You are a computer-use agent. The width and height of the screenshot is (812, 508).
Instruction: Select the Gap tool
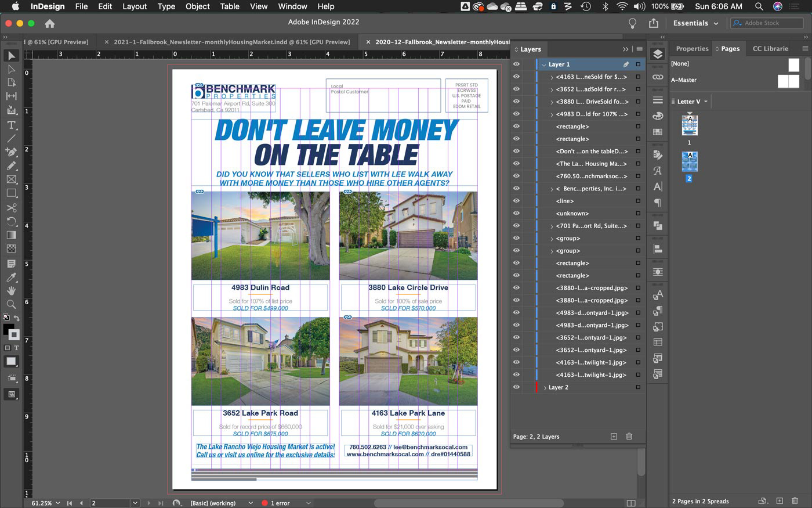(11, 96)
